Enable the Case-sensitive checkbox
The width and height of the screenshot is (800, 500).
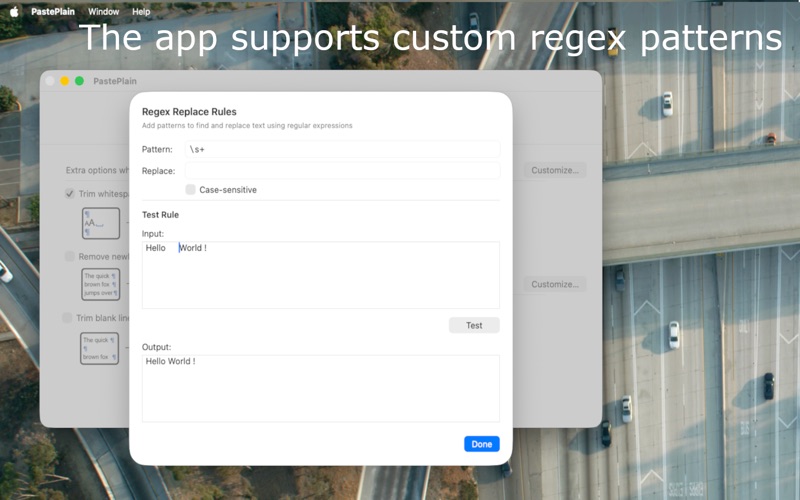(x=190, y=189)
